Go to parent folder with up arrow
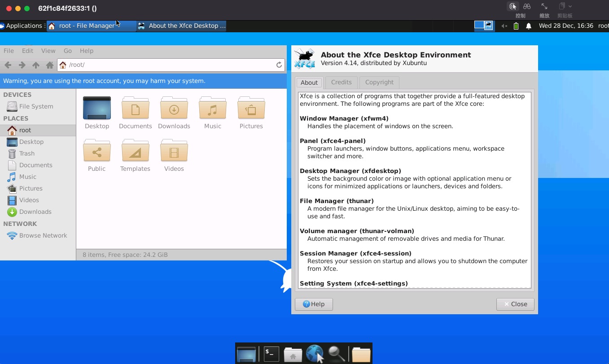This screenshot has height=364, width=609. tap(36, 65)
